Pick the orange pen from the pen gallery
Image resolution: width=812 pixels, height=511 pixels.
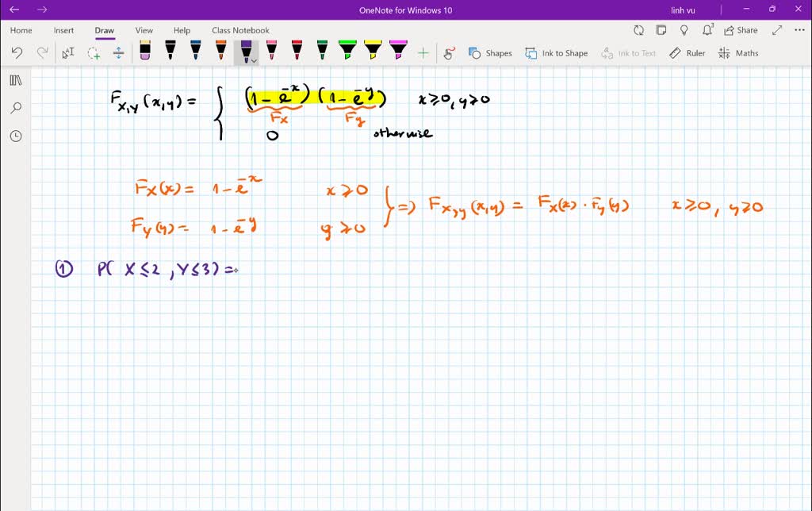220,52
